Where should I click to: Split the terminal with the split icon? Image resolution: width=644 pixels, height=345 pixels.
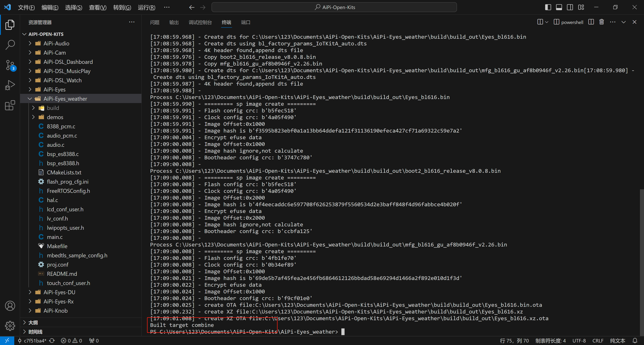pos(591,22)
